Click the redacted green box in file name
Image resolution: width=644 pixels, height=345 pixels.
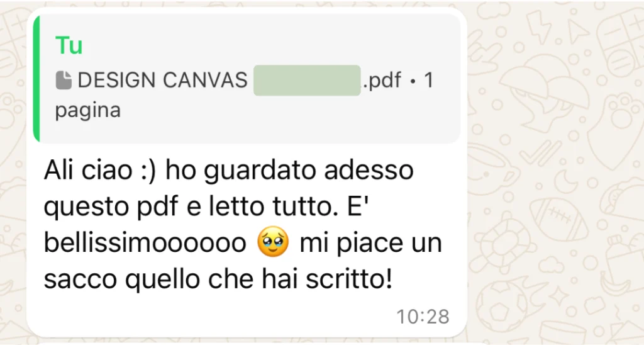tap(307, 80)
